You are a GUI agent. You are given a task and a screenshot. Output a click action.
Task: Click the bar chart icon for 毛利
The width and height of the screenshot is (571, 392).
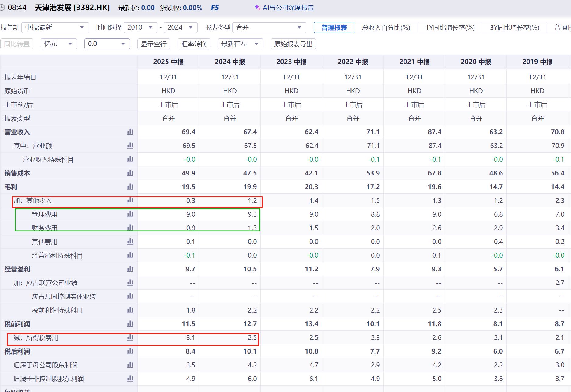pos(130,187)
